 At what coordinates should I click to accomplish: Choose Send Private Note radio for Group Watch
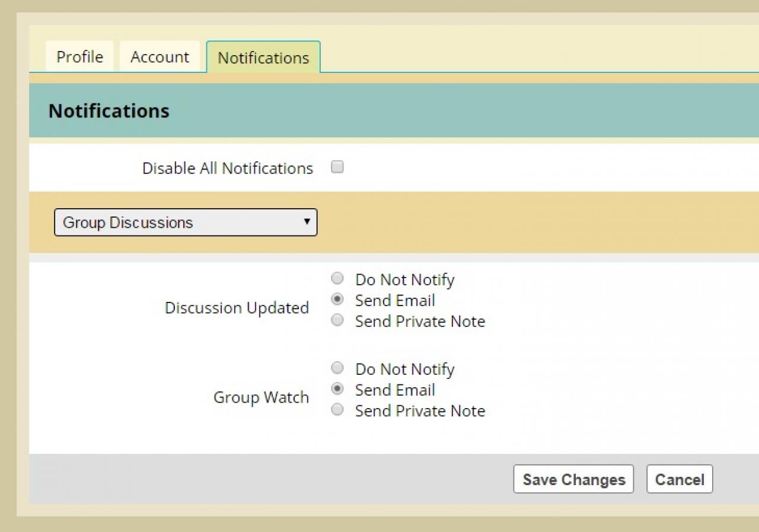click(337, 410)
